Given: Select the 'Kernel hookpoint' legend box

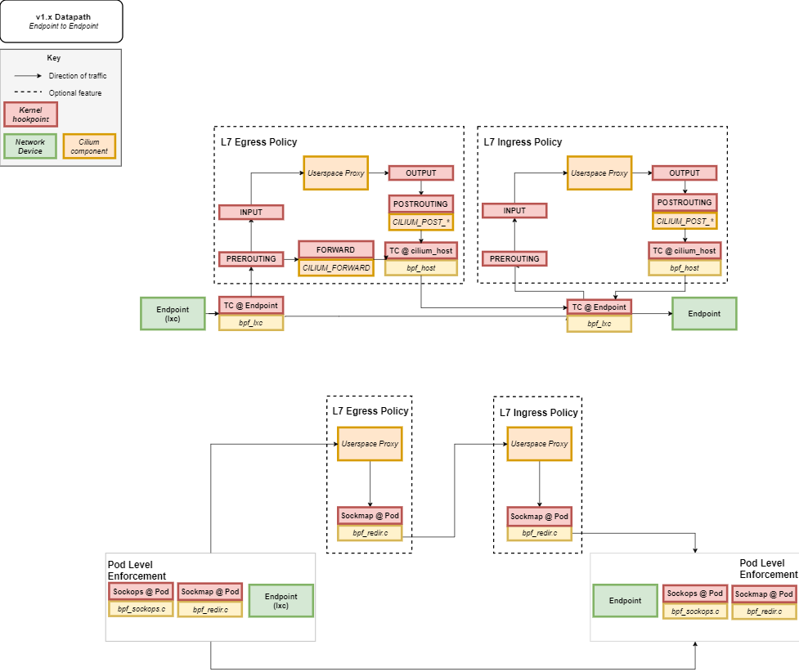Looking at the screenshot, I should coord(30,114).
